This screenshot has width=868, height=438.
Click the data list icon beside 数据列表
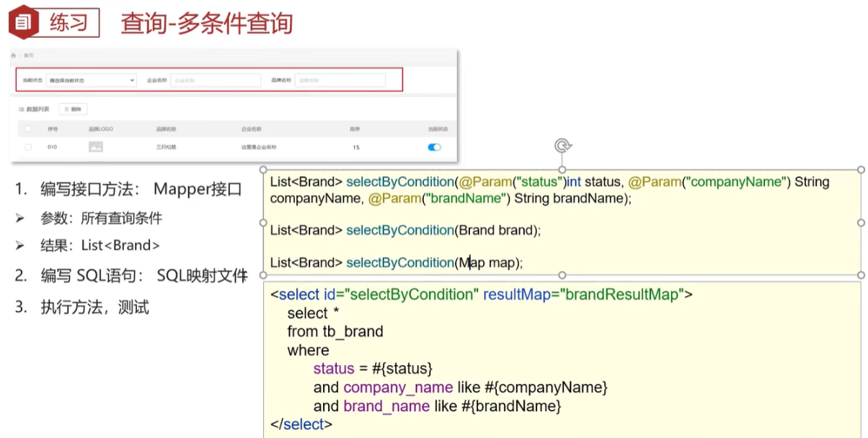click(x=21, y=109)
